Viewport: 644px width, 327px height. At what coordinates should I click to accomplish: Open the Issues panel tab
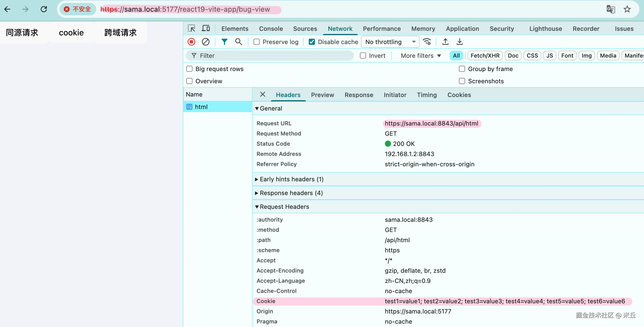[x=624, y=29]
